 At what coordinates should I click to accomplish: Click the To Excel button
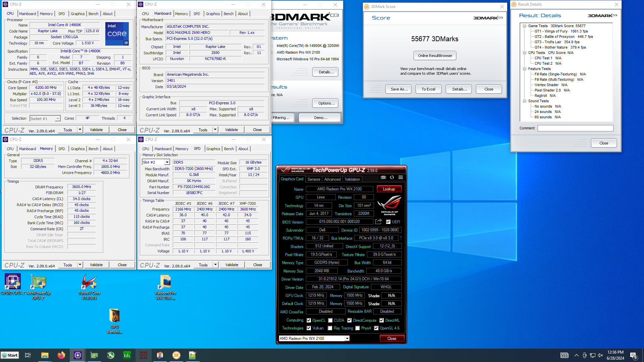(x=428, y=89)
